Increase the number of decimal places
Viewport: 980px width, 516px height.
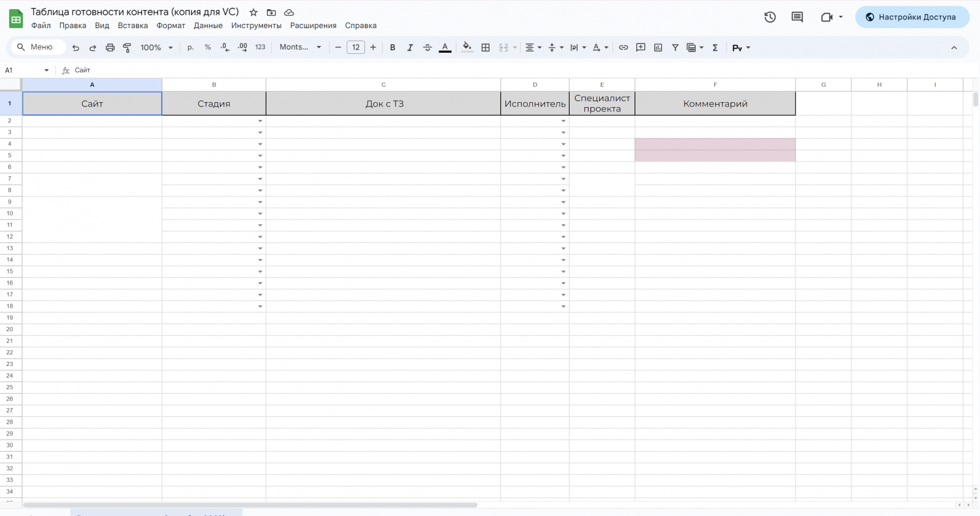tap(243, 48)
